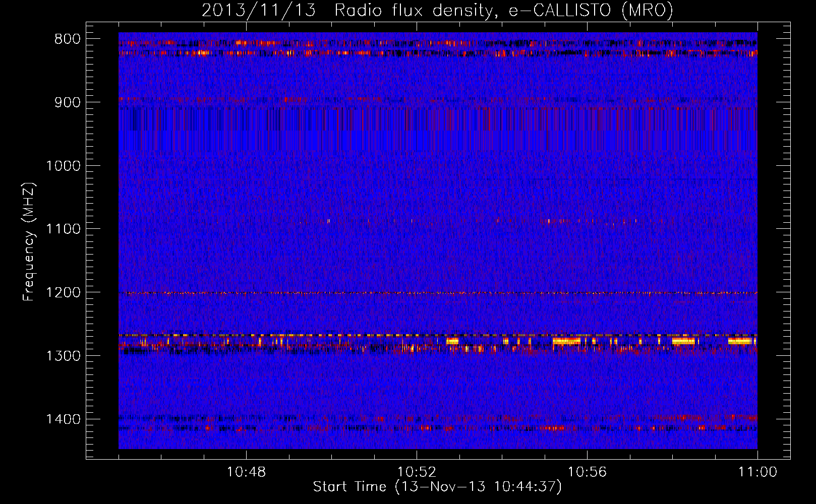
Task: Click the 'Frequency (MHZ)' axis label
Action: (29, 242)
